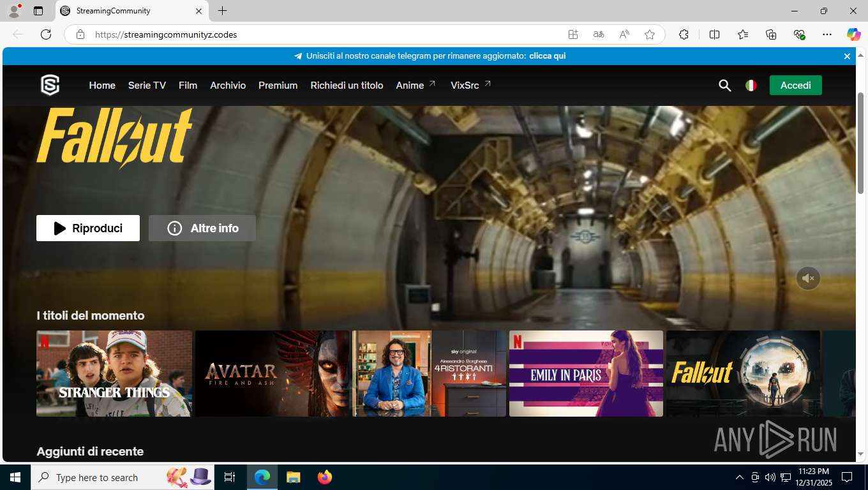Click the translate page icon
This screenshot has height=490, width=868.
(599, 34)
